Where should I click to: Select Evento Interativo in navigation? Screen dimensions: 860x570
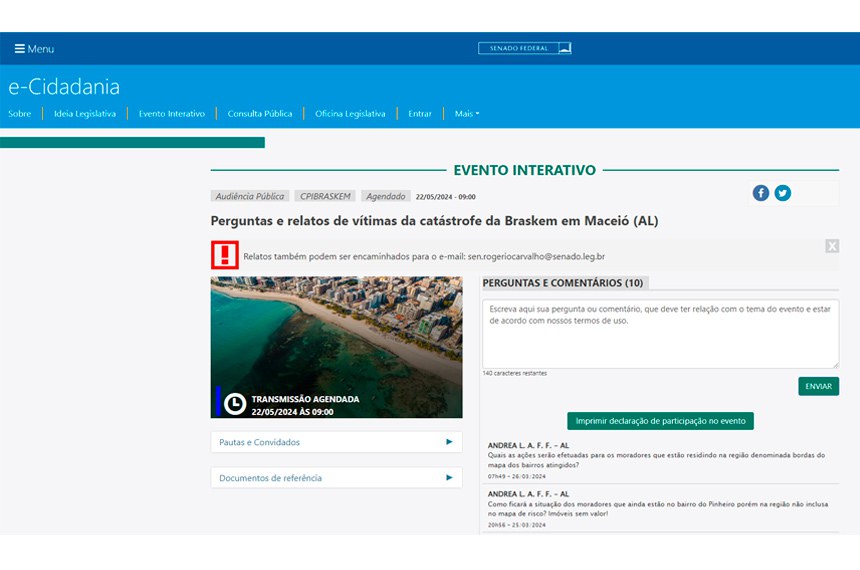tap(172, 114)
